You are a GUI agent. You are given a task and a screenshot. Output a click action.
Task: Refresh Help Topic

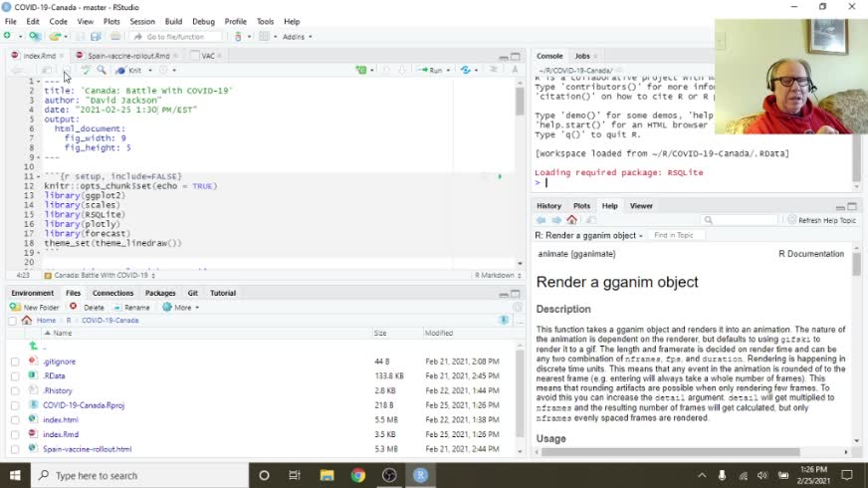click(x=822, y=220)
